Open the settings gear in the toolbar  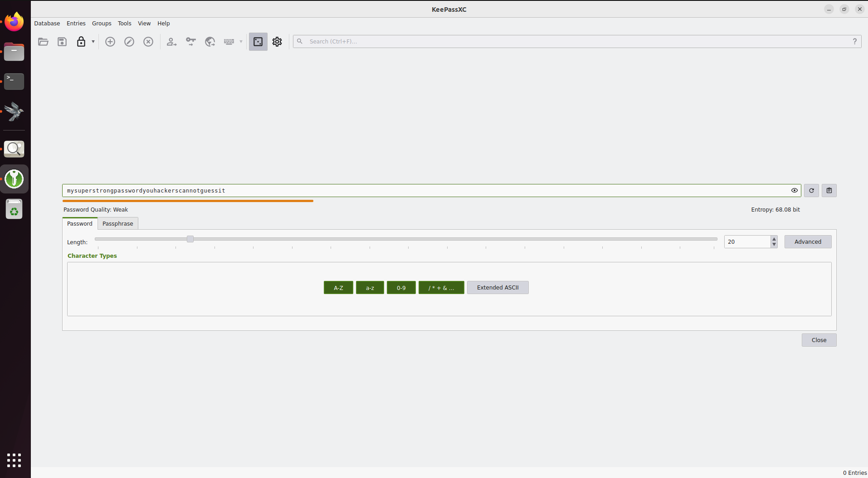click(277, 42)
